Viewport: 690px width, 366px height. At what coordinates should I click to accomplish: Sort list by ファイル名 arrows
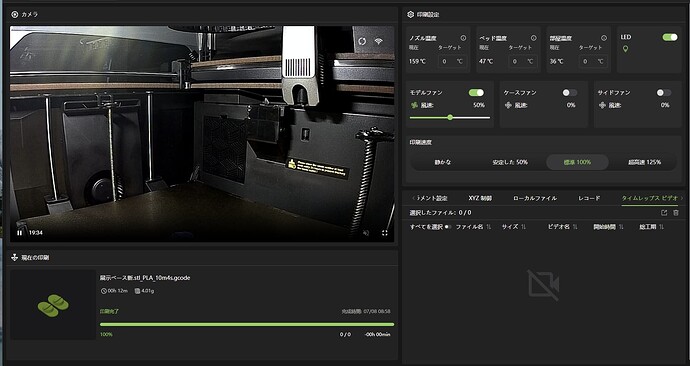coord(488,227)
